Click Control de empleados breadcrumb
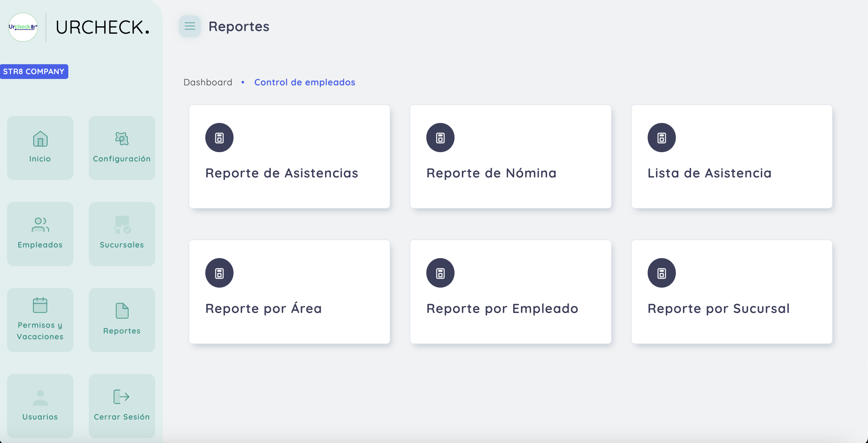Viewport: 868px width, 443px height. click(304, 82)
